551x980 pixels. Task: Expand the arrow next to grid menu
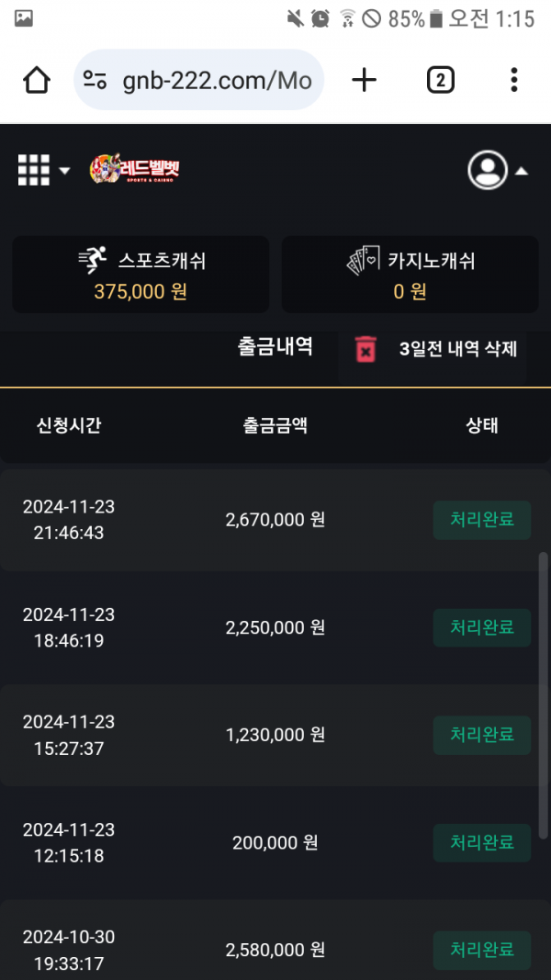(x=64, y=171)
